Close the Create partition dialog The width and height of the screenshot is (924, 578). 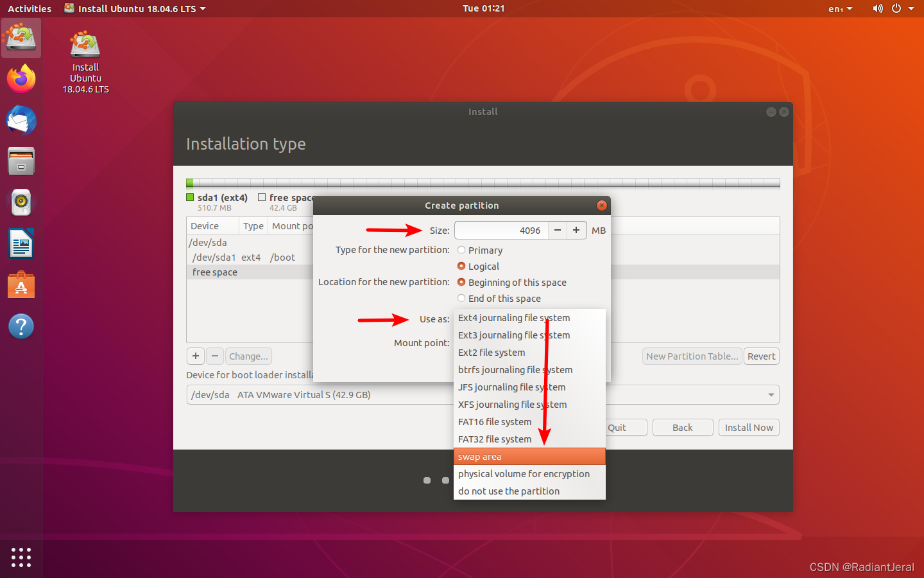pyautogui.click(x=601, y=206)
